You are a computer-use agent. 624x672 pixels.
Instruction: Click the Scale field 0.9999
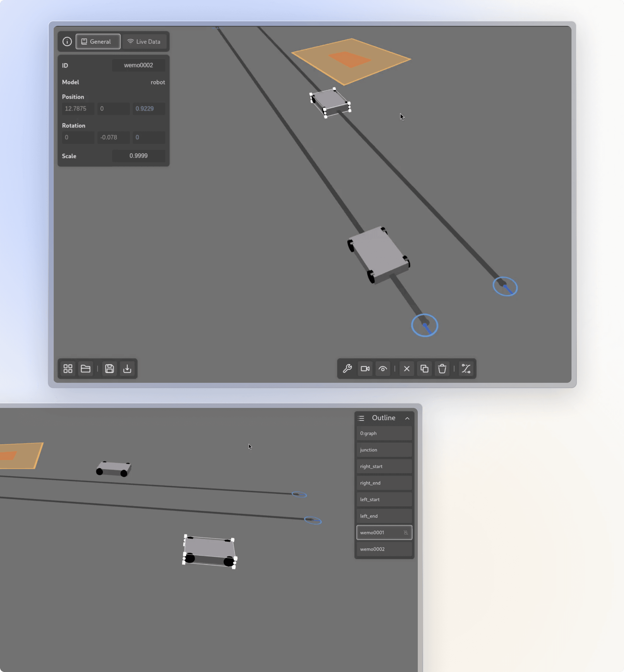coord(138,156)
